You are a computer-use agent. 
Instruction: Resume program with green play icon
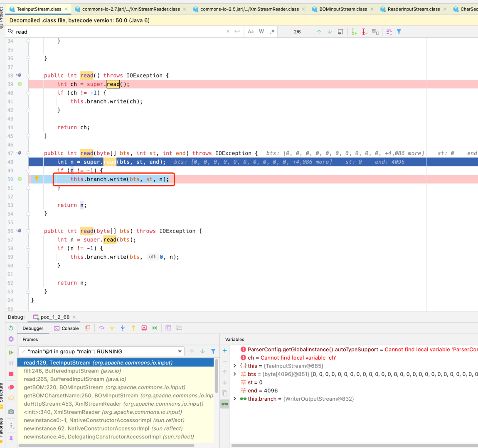(x=11, y=353)
